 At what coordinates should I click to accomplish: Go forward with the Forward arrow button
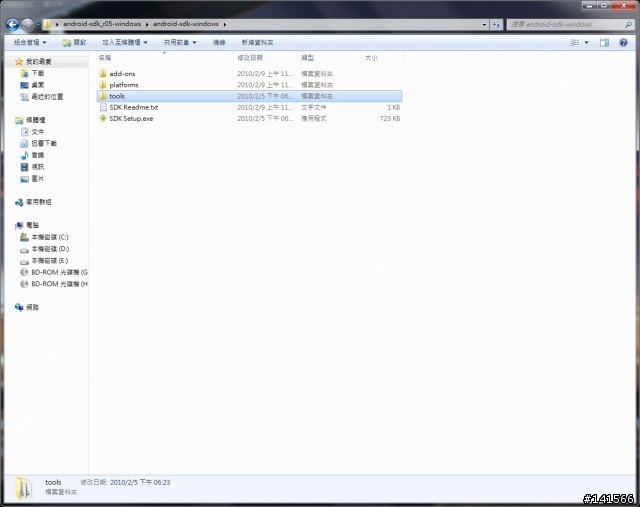point(27,25)
